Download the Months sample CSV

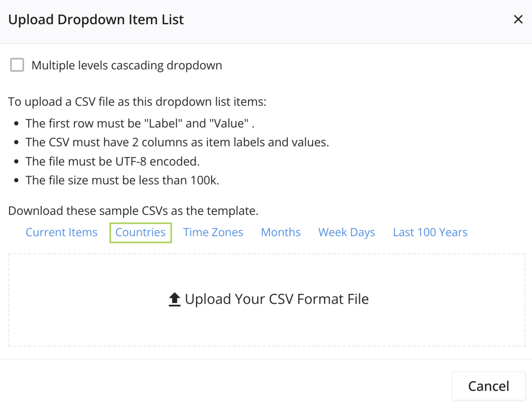tap(281, 232)
